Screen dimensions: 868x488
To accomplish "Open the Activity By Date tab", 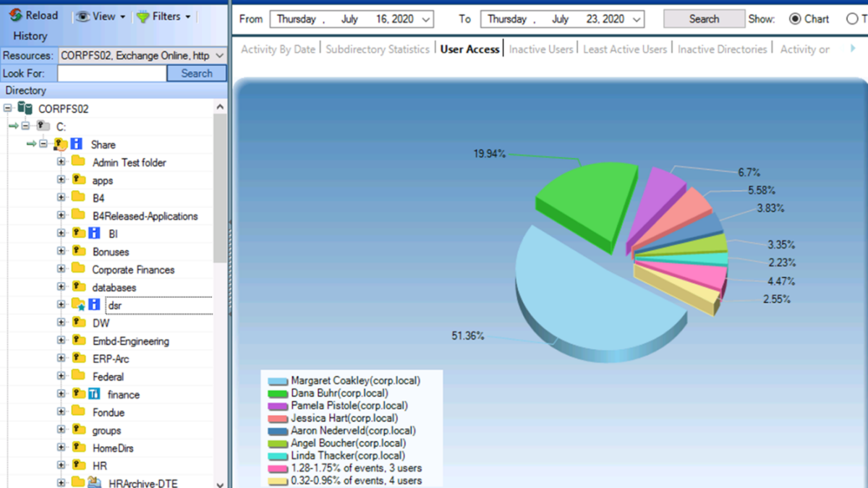I will [x=279, y=48].
